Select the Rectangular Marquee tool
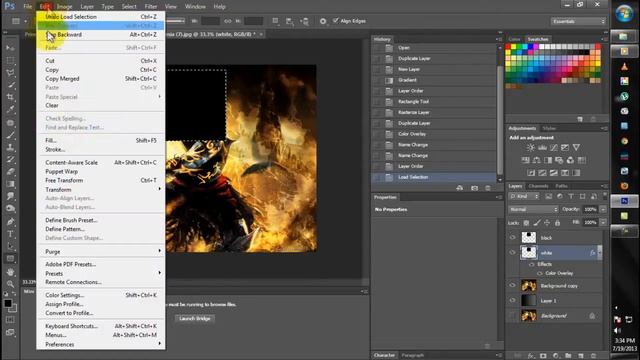This screenshot has height=360, width=640. (10, 60)
